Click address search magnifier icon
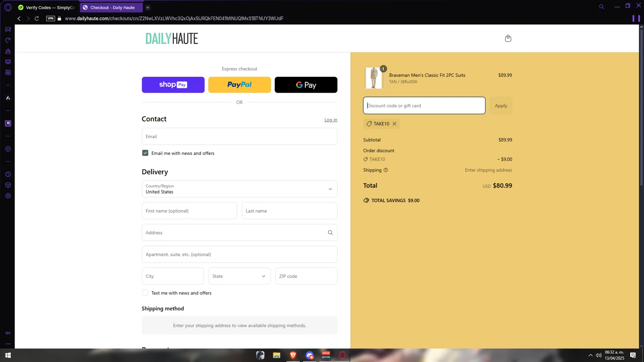This screenshot has height=362, width=644. click(x=330, y=232)
